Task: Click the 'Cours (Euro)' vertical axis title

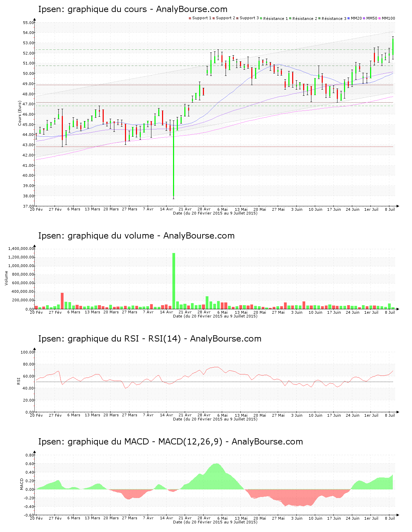Action: (x=20, y=113)
